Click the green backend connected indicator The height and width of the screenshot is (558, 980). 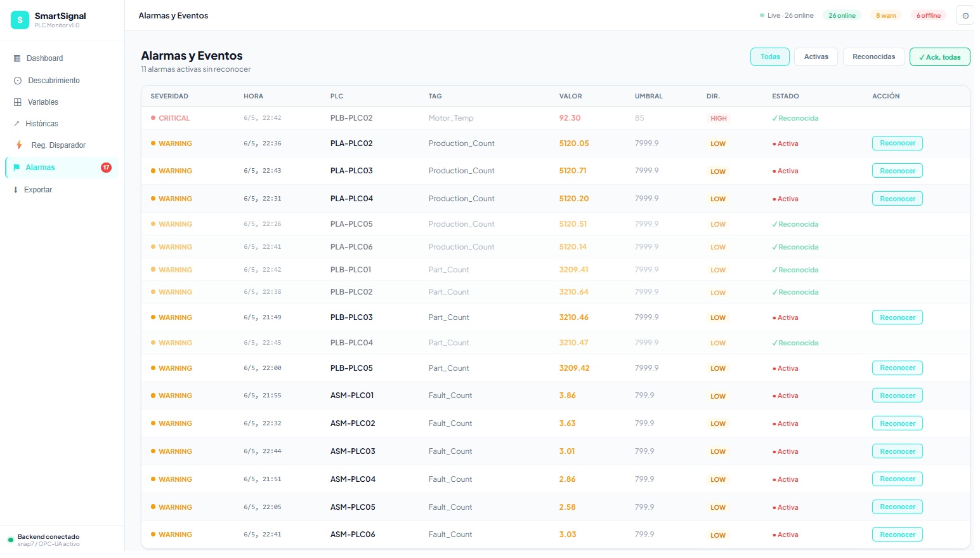click(10, 540)
